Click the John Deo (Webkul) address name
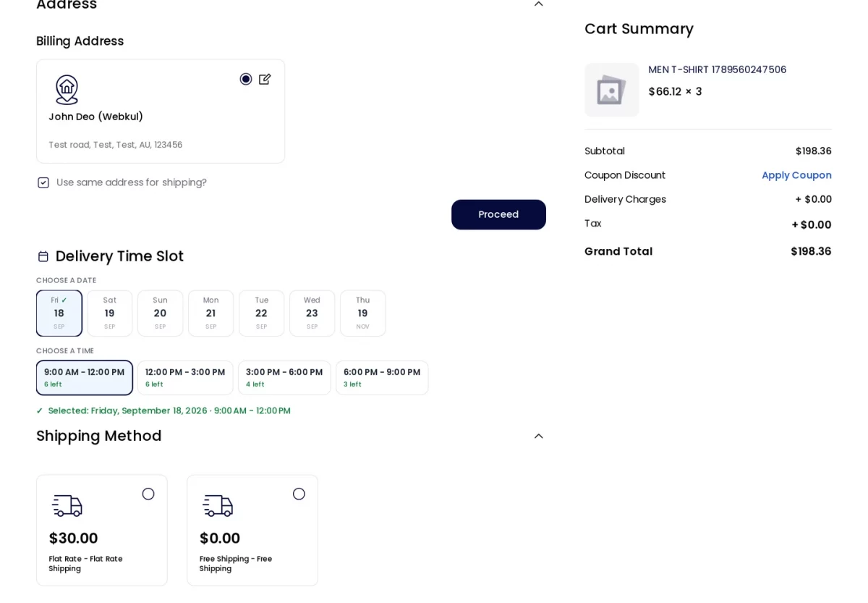The image size is (868, 603). [95, 117]
